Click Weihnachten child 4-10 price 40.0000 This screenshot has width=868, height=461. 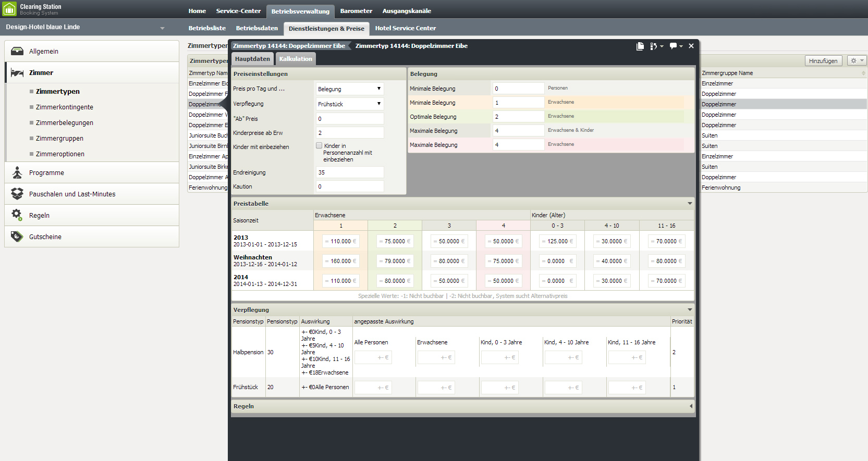[612, 261]
